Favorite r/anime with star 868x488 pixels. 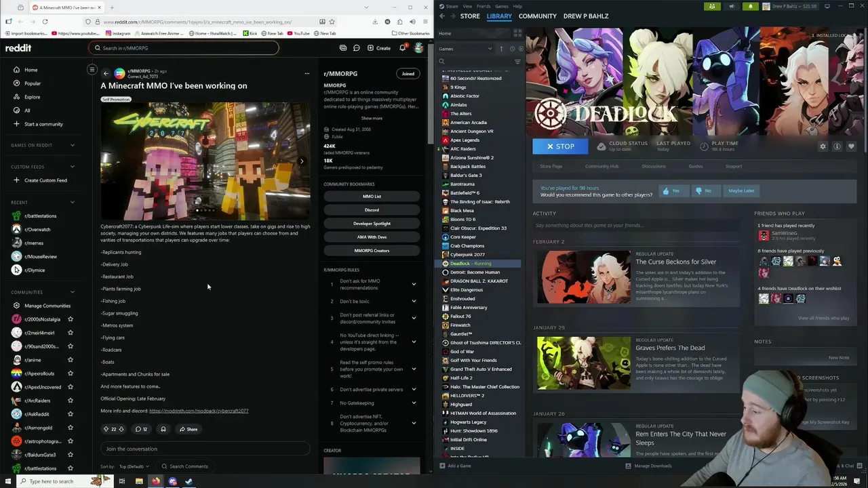pyautogui.click(x=71, y=360)
